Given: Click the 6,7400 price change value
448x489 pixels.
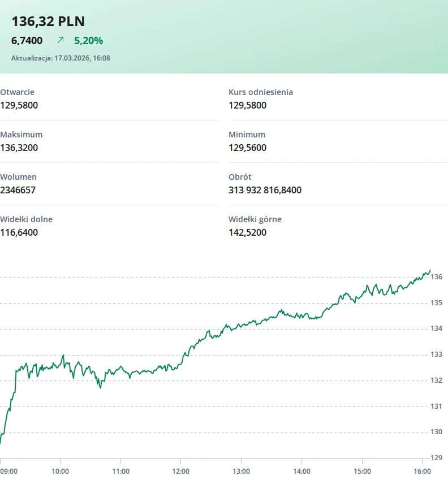Looking at the screenshot, I should 27,40.
